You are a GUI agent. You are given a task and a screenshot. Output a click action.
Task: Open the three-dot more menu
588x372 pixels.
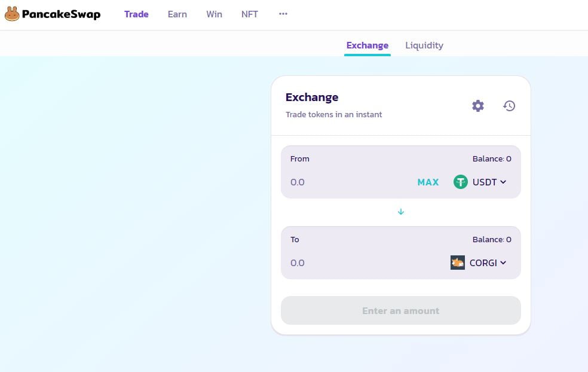coord(283,14)
